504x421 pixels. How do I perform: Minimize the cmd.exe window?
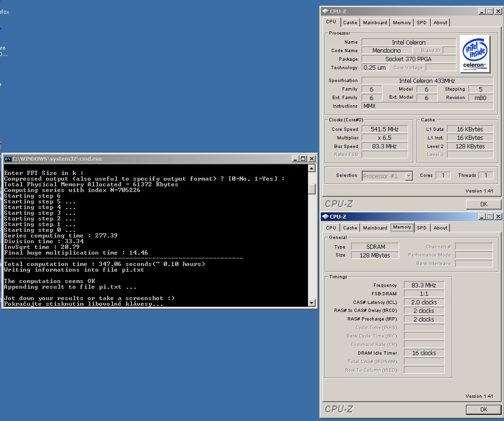pos(295,159)
